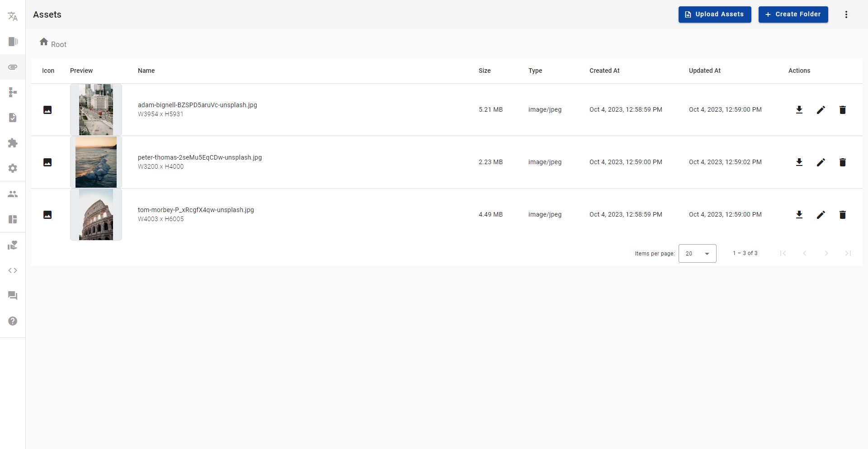This screenshot has width=868, height=449.
Task: Download the peter-thomas ocean image asset
Action: [799, 162]
